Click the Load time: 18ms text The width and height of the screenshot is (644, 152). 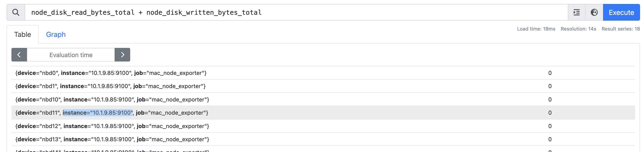pos(536,29)
